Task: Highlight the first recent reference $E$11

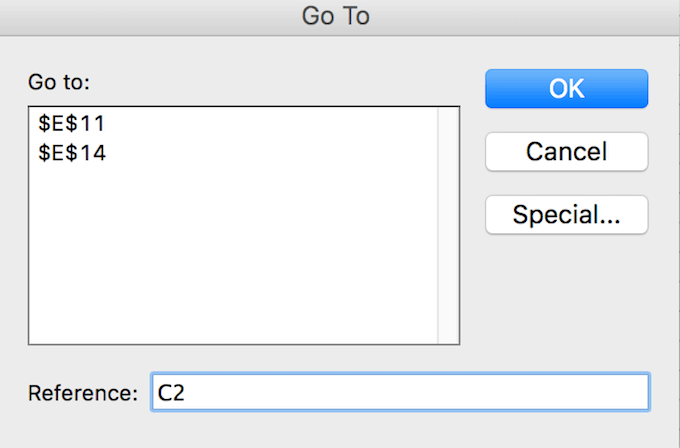Action: (x=69, y=125)
